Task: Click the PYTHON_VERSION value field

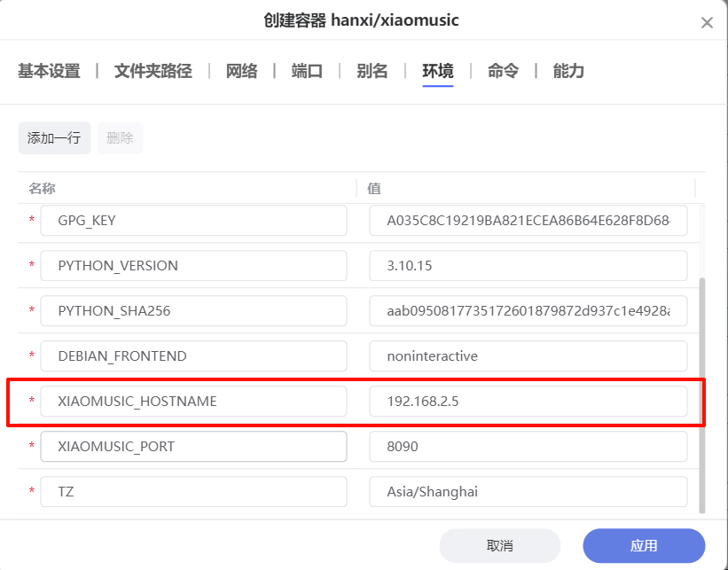Action: [x=528, y=266]
